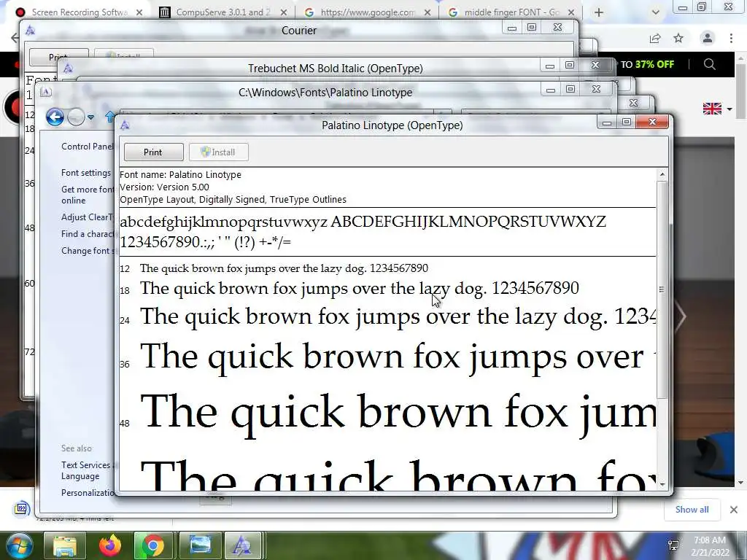Open Firefox from the taskbar
Viewport: 747px width, 560px height.
tap(109, 545)
